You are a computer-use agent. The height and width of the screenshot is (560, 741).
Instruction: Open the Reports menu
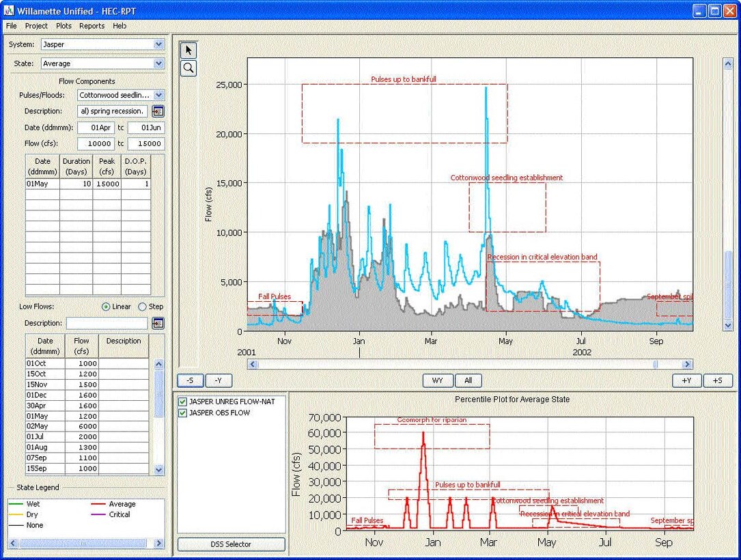point(92,26)
